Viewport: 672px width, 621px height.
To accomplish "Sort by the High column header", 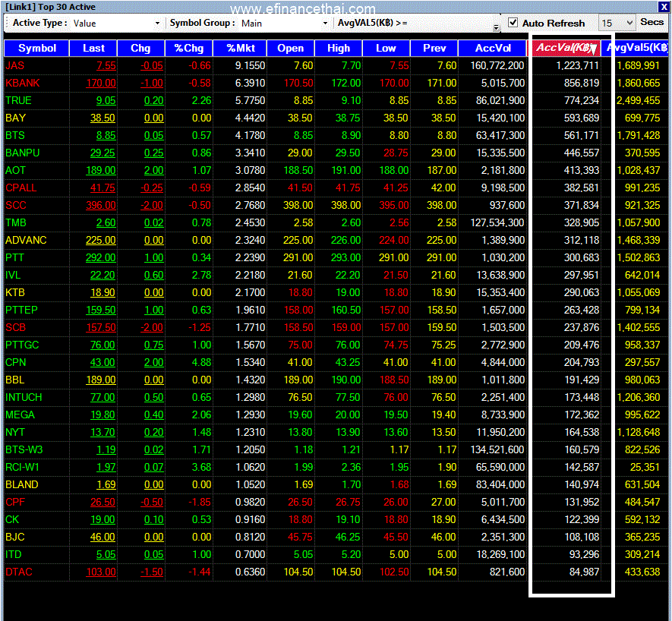I will pos(339,48).
